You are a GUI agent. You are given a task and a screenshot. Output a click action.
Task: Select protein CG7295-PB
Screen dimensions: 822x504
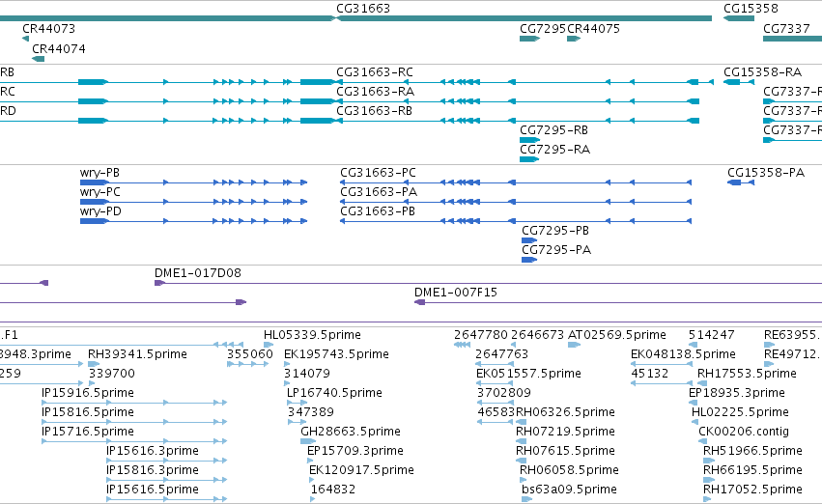(x=555, y=231)
